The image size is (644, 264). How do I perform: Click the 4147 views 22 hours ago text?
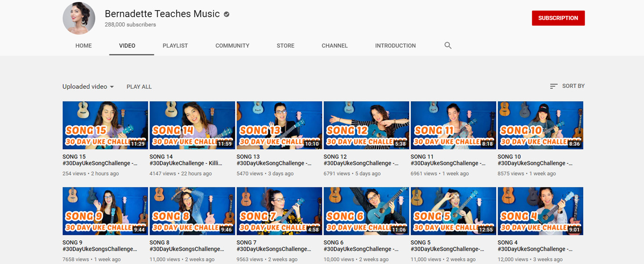click(x=181, y=174)
